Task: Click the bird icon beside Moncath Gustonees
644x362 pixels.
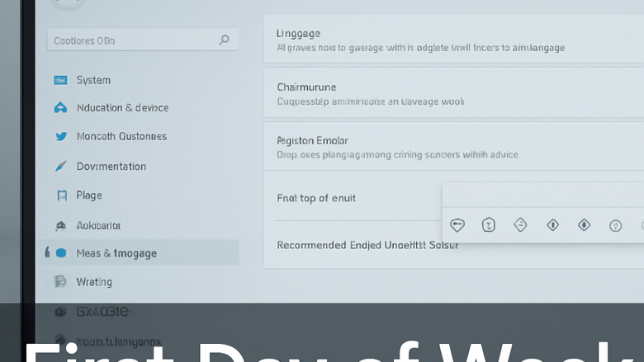Action: click(x=61, y=136)
